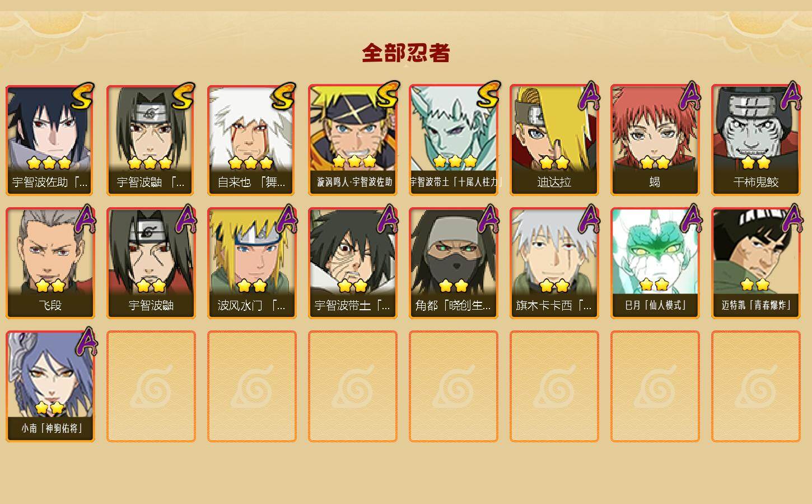Click S-rank badge on 自来也 card
The image size is (812, 504).
coord(283,96)
